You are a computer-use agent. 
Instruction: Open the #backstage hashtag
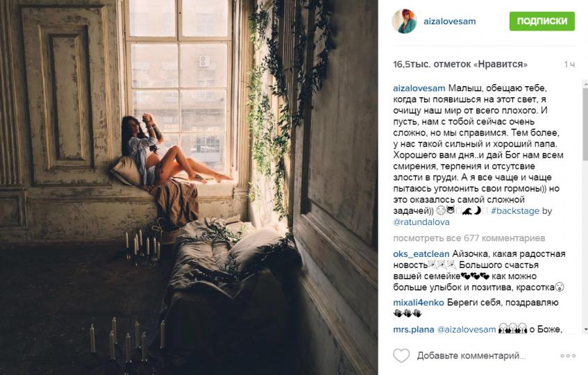click(515, 210)
